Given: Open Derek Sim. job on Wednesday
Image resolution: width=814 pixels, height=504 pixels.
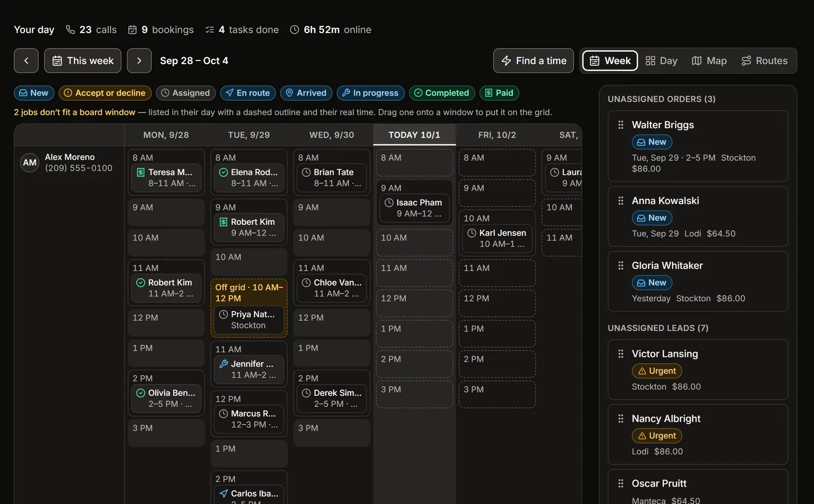Looking at the screenshot, I should 332,398.
